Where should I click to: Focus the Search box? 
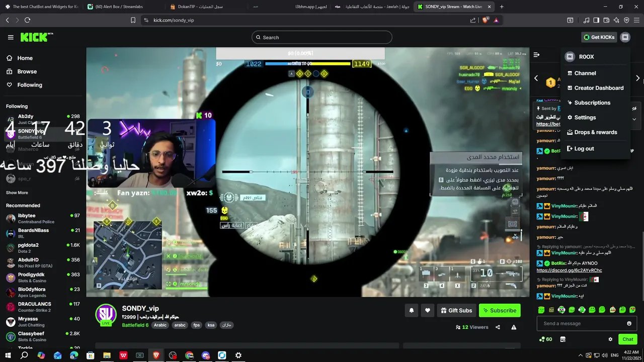coord(321,37)
